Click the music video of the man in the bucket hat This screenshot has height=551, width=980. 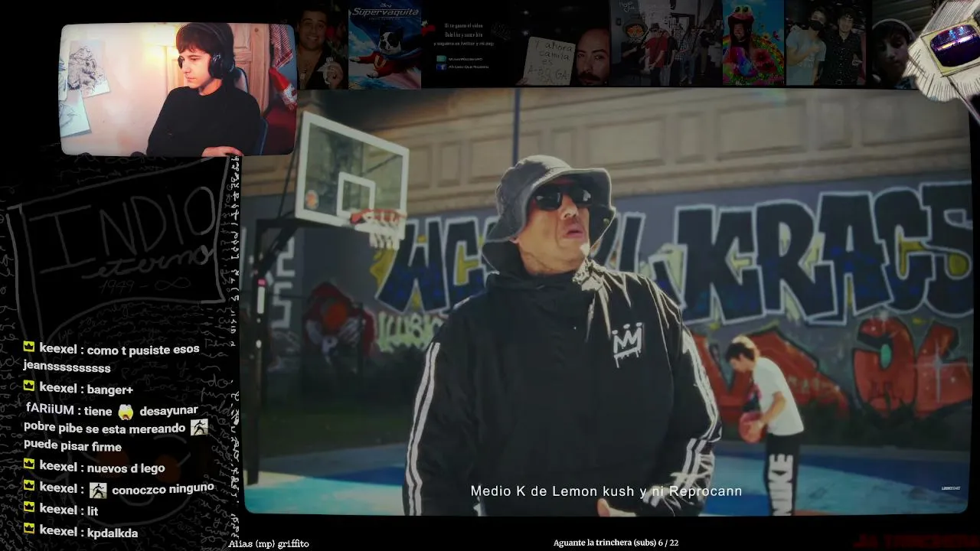coord(606,302)
